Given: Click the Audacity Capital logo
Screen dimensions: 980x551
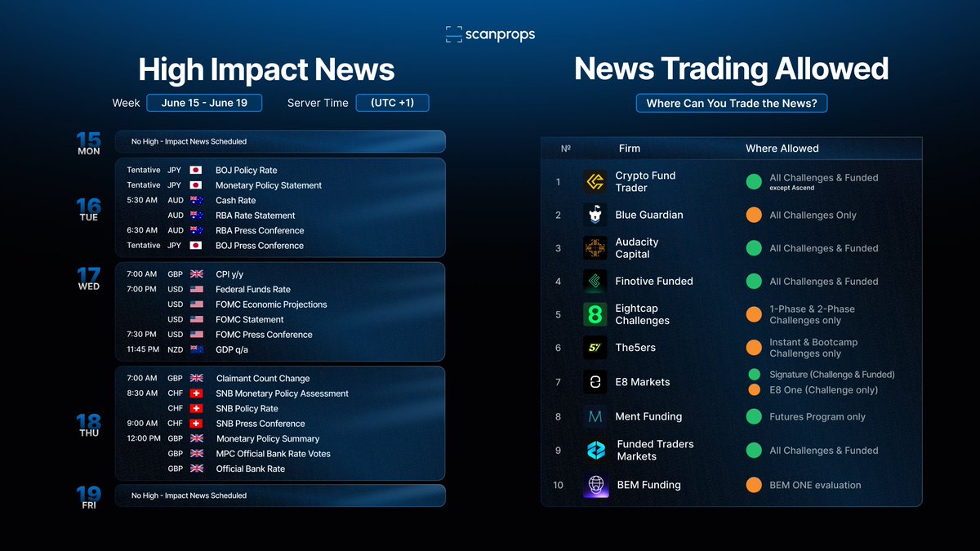Looking at the screenshot, I should (595, 248).
